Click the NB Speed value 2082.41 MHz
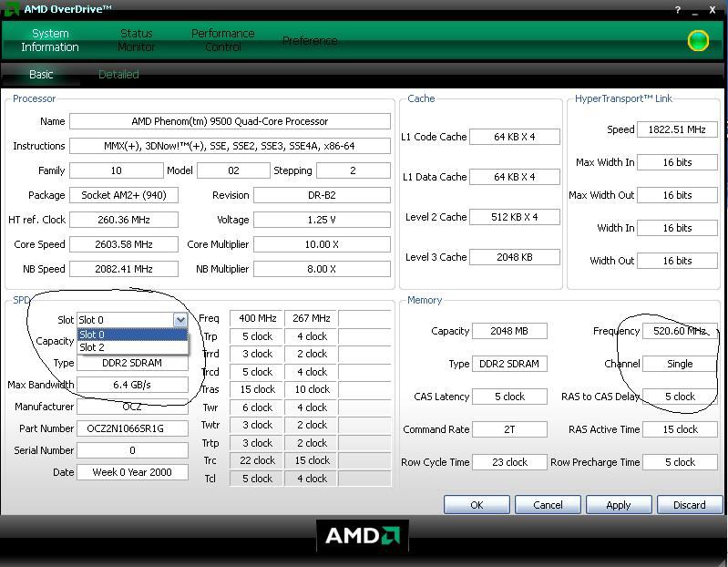 click(124, 269)
